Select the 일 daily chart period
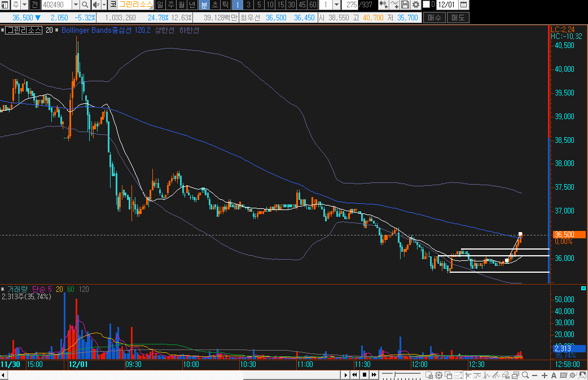The width and height of the screenshot is (588, 380). [160, 5]
